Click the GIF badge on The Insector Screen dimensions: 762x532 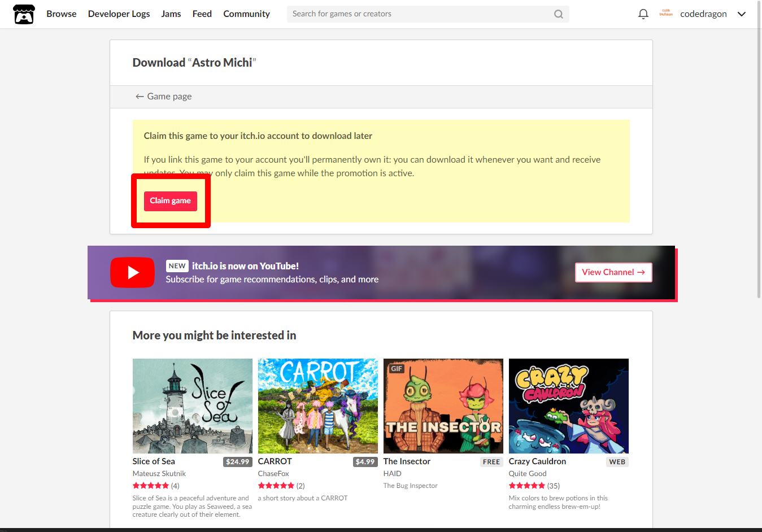pos(397,369)
